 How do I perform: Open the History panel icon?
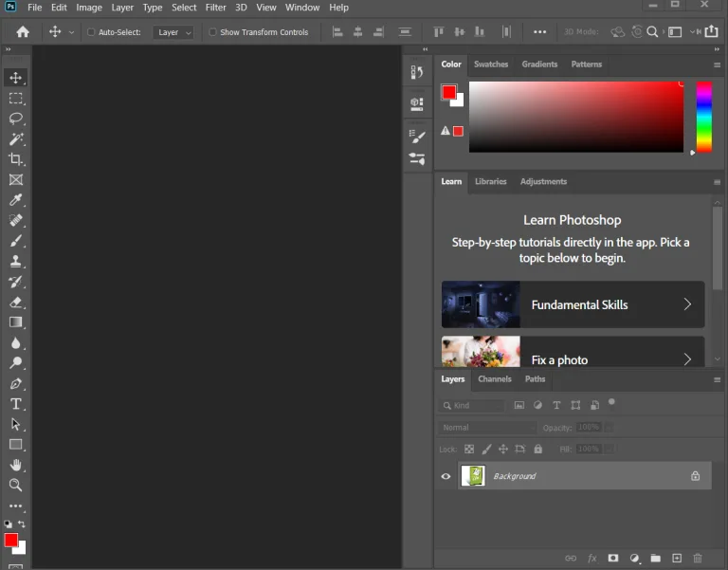(417, 72)
